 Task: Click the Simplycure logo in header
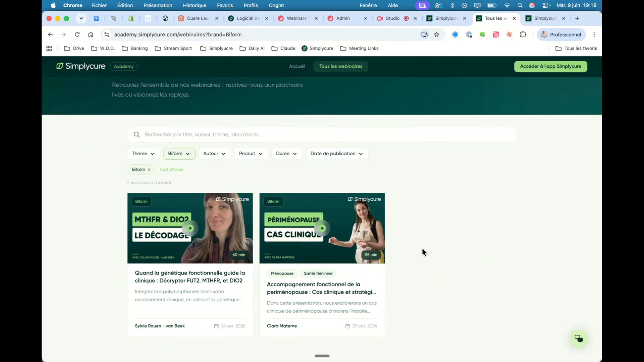pyautogui.click(x=81, y=66)
